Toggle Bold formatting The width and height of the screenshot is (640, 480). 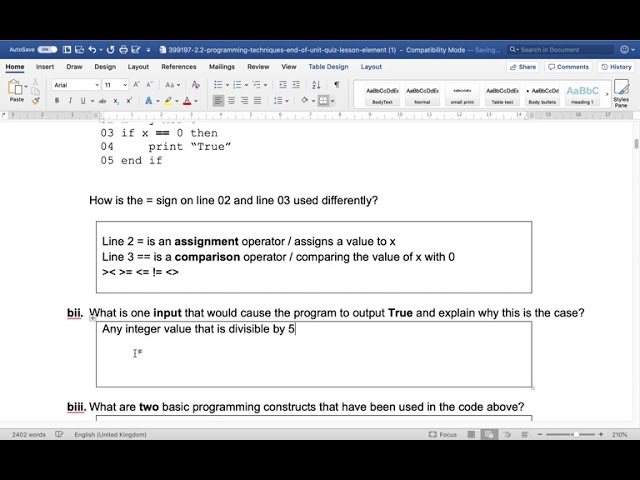(x=57, y=101)
